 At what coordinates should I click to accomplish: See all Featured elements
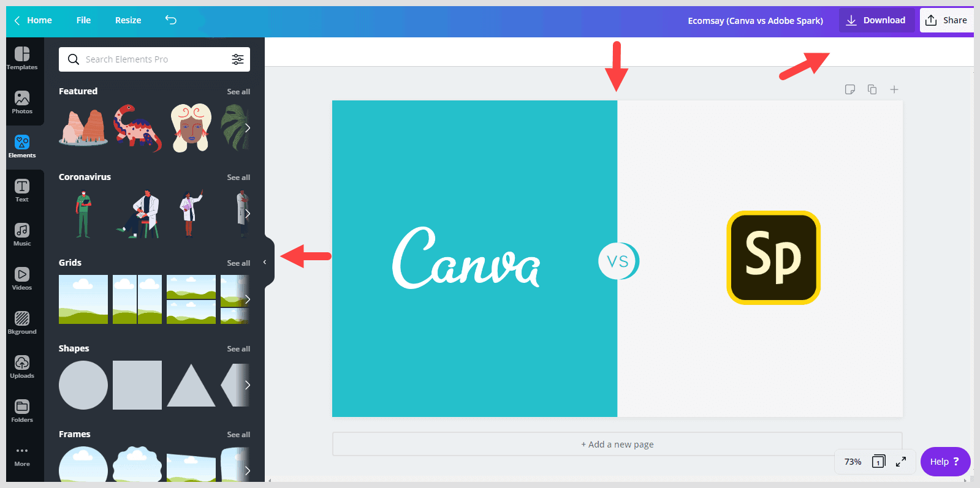238,92
